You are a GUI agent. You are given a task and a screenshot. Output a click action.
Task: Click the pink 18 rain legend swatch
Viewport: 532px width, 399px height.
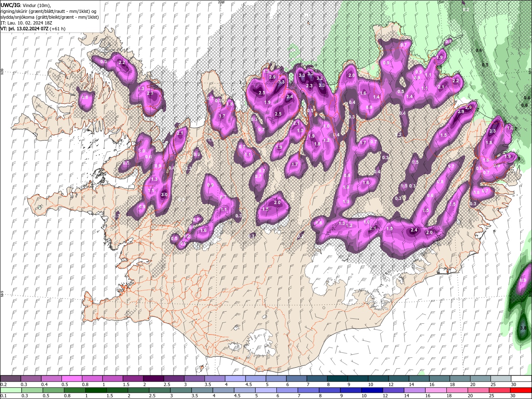pos(457,390)
